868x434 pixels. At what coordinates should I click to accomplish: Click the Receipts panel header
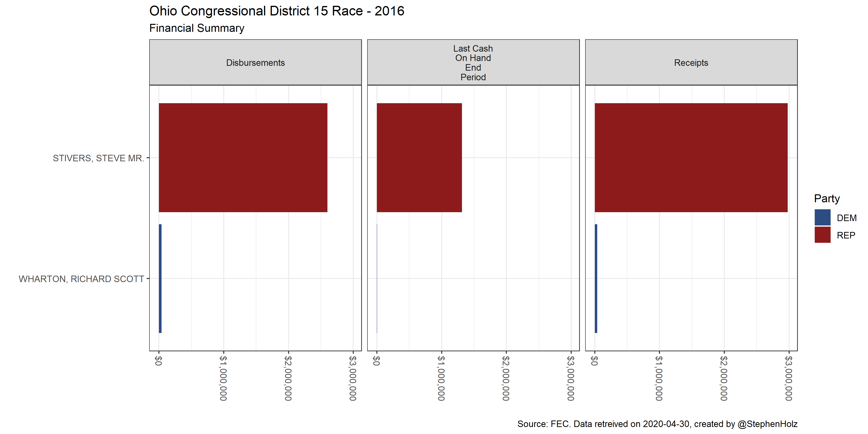click(691, 63)
